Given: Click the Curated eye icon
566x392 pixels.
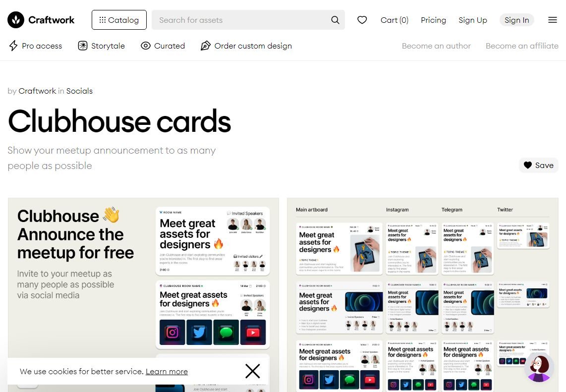Looking at the screenshot, I should coord(146,46).
